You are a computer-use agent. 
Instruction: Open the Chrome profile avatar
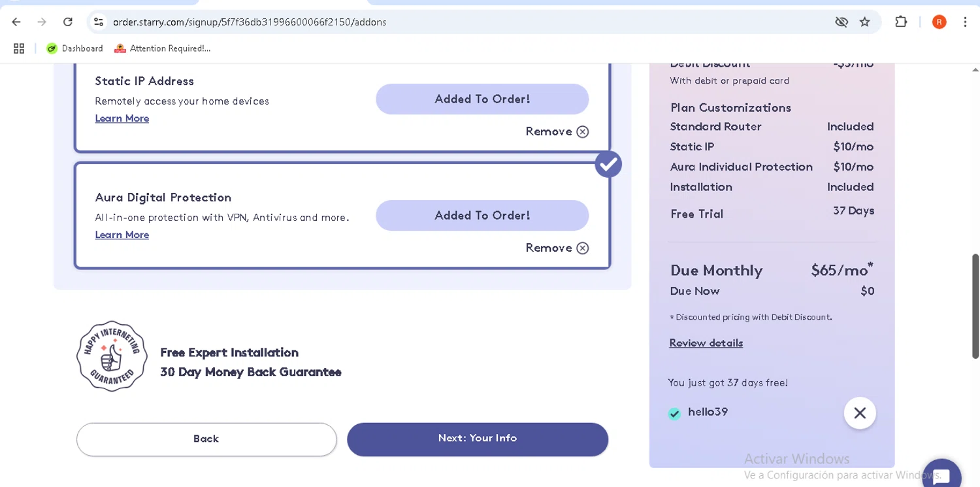click(939, 22)
